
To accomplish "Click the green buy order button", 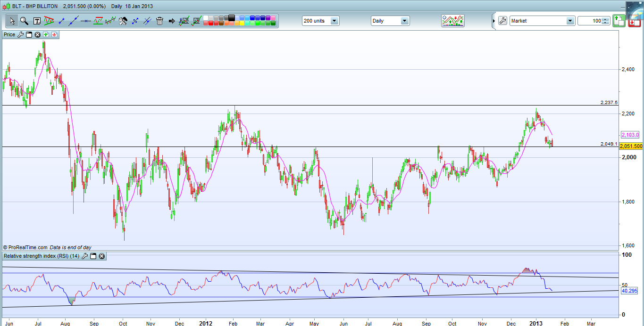I will tap(619, 21).
